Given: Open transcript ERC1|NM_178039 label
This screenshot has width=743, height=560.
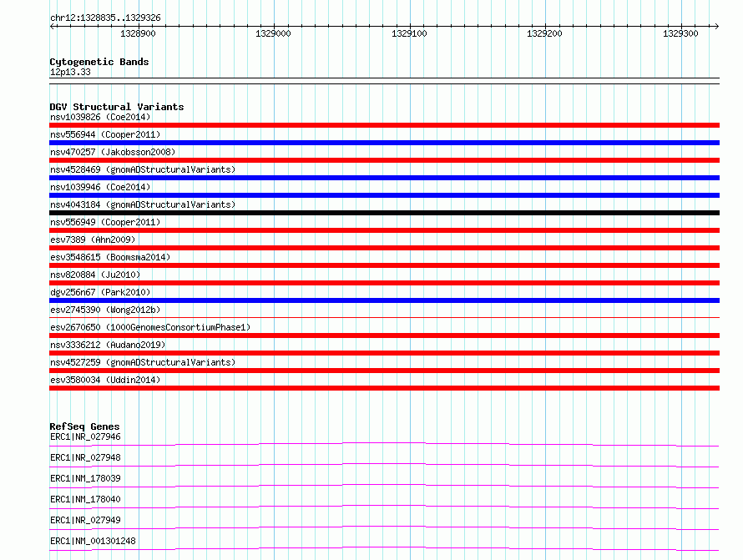Looking at the screenshot, I should [85, 478].
